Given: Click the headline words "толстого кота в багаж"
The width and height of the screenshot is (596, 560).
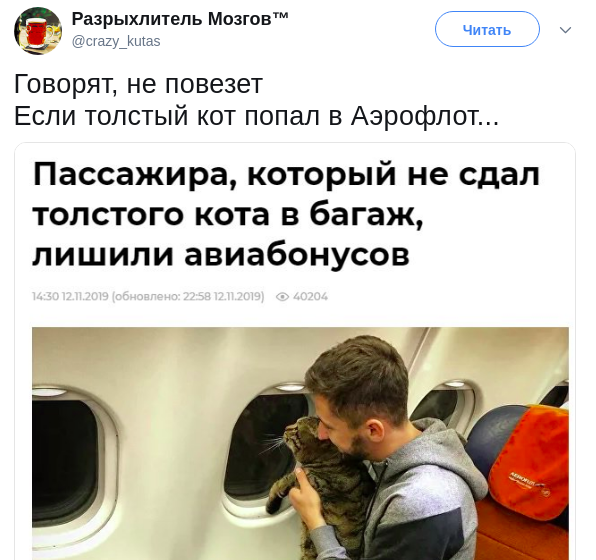Looking at the screenshot, I should click(228, 215).
